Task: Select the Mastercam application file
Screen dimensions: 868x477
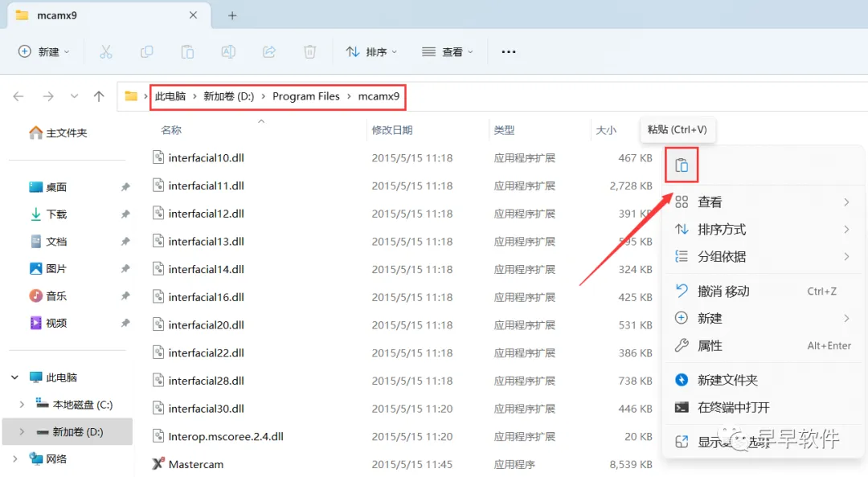Action: (x=196, y=464)
